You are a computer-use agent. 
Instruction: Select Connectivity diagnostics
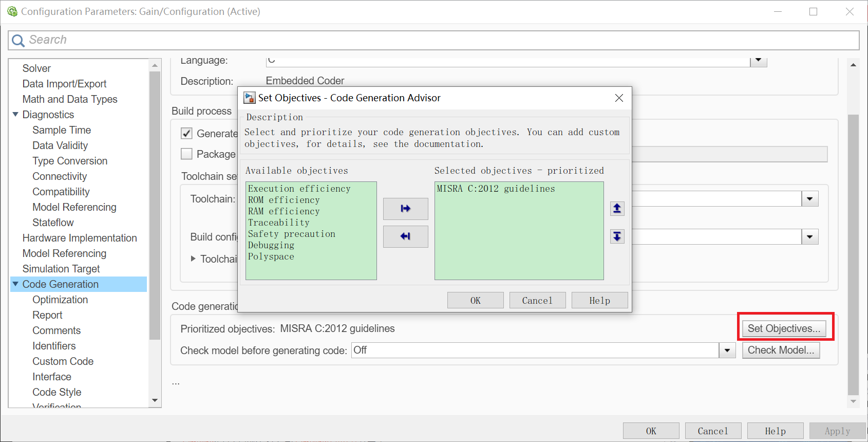pyautogui.click(x=60, y=176)
